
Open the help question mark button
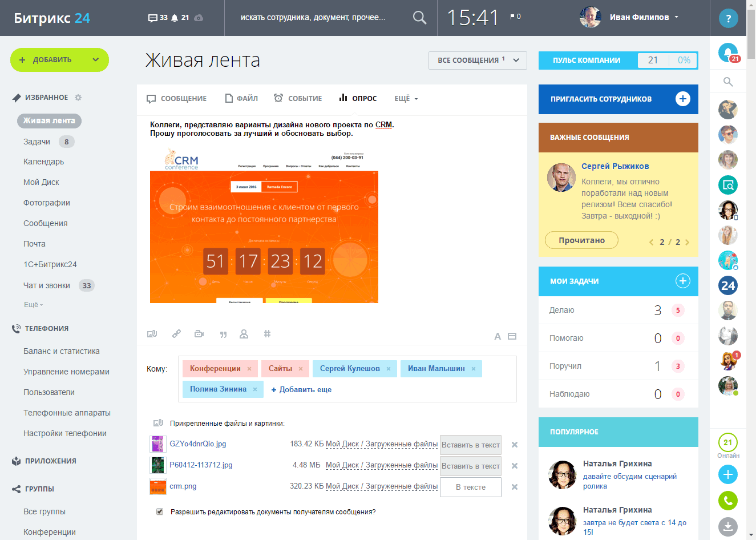click(728, 18)
